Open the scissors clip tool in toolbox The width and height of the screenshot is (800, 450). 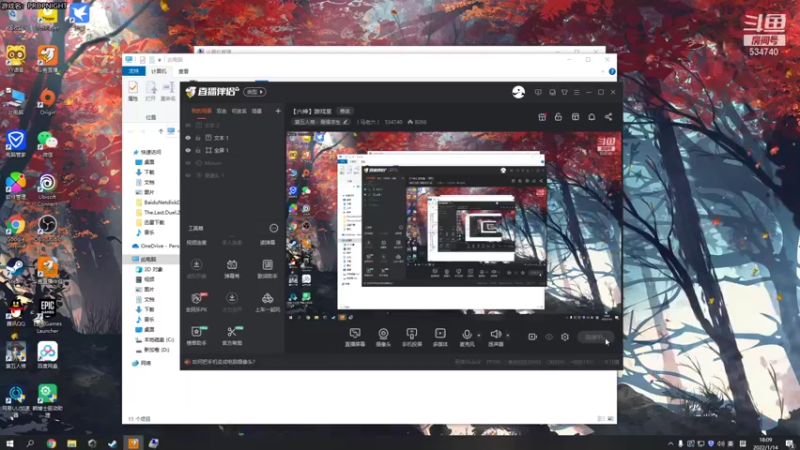click(x=232, y=335)
